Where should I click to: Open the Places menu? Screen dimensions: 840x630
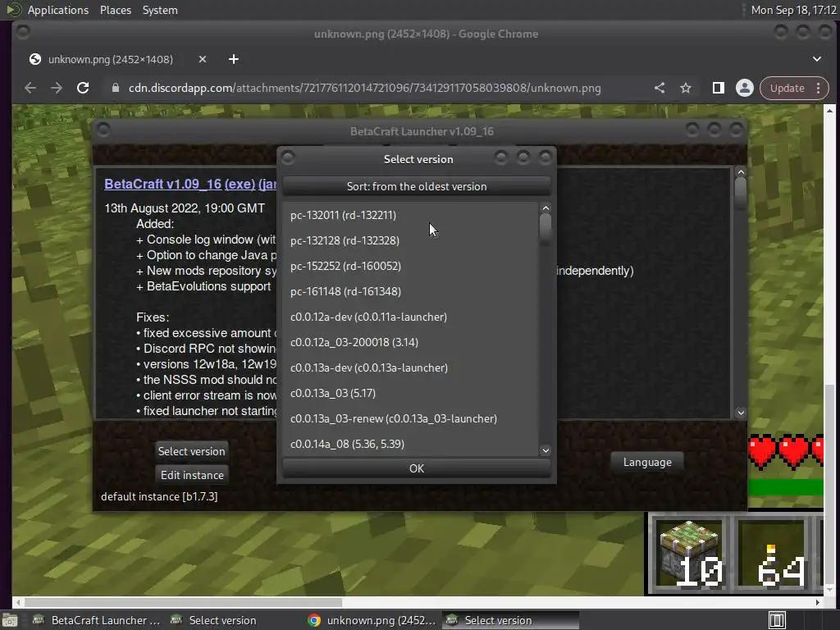click(115, 10)
